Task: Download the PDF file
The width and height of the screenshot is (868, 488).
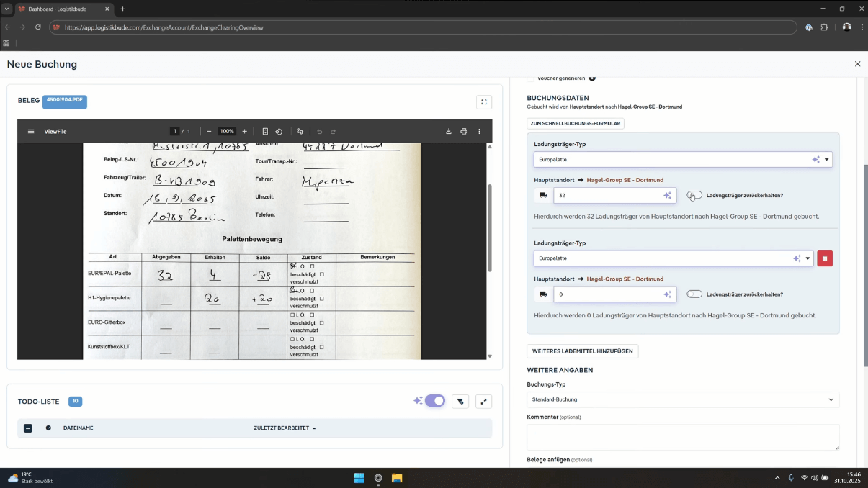Action: (x=449, y=132)
